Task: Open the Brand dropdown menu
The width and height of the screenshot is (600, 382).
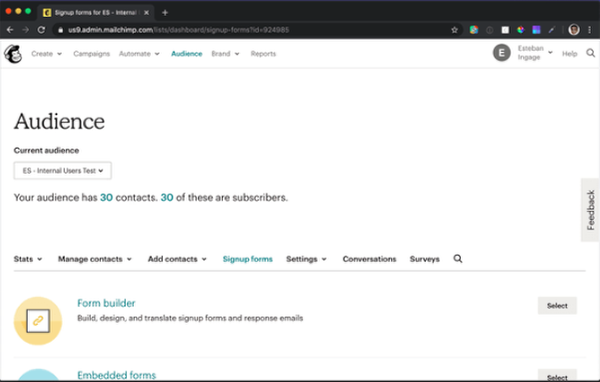Action: click(x=225, y=54)
